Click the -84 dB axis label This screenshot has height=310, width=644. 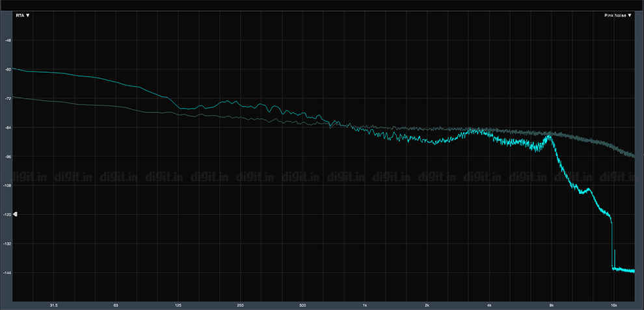click(8, 127)
